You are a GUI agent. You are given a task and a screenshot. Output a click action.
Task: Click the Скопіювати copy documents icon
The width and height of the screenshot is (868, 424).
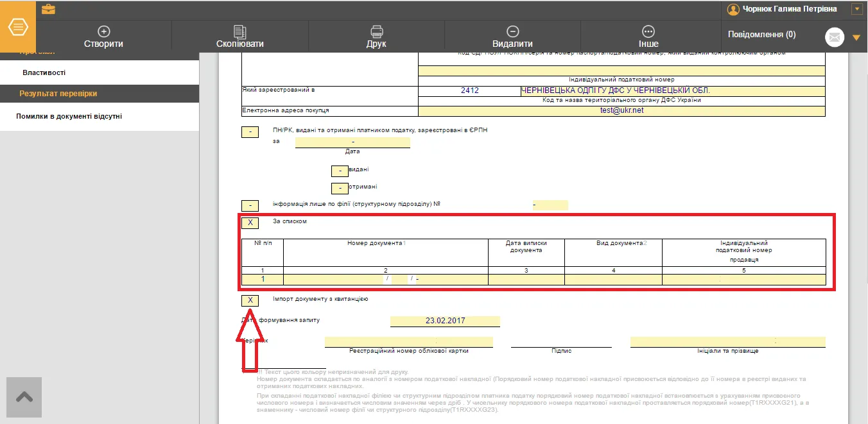tap(239, 31)
